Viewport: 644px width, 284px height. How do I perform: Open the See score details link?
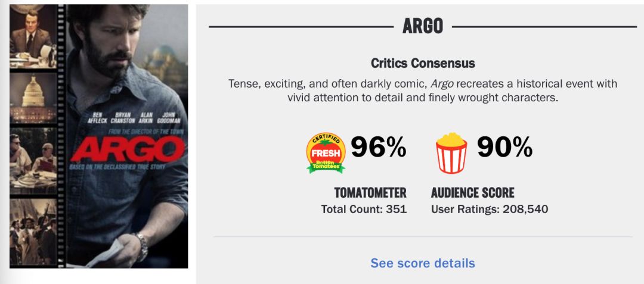[423, 263]
